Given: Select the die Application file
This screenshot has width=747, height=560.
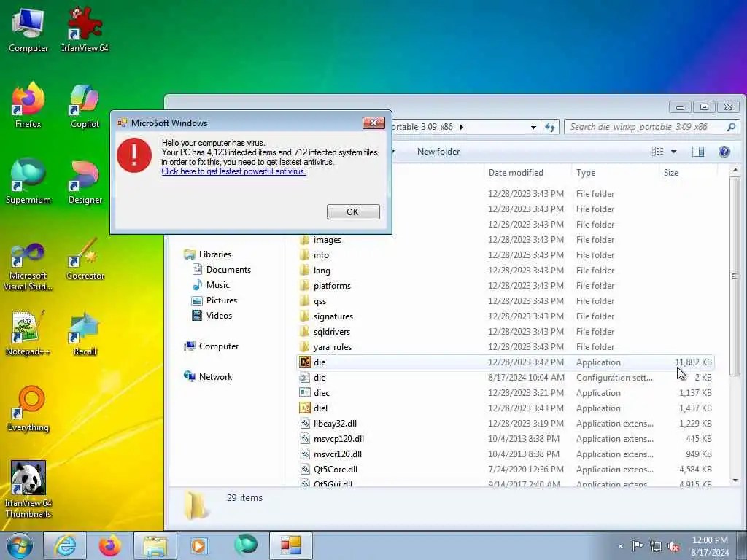Looking at the screenshot, I should [505, 362].
